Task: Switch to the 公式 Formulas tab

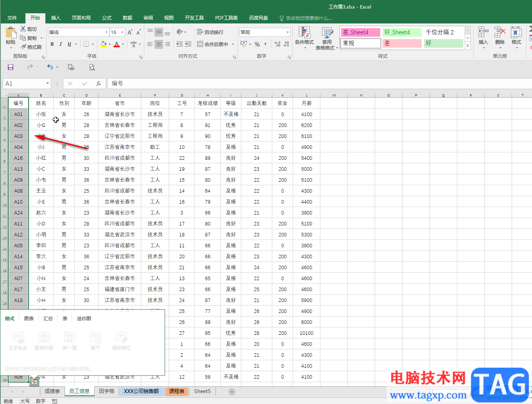Action: click(107, 18)
